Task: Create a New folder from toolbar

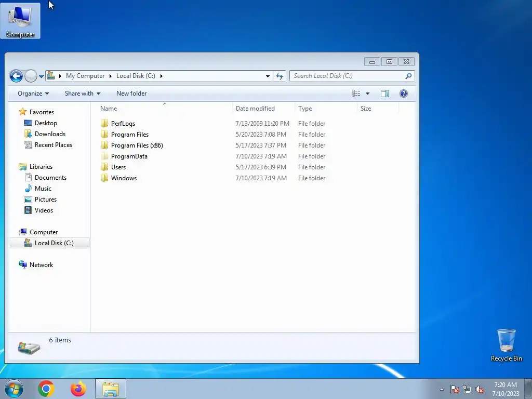Action: click(x=131, y=94)
